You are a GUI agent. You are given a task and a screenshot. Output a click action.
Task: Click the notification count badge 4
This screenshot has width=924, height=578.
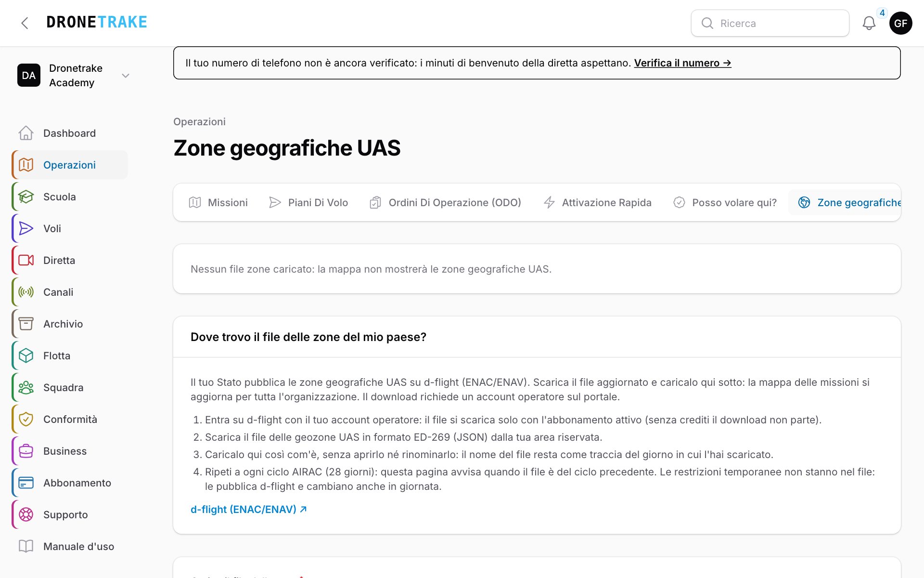point(882,13)
